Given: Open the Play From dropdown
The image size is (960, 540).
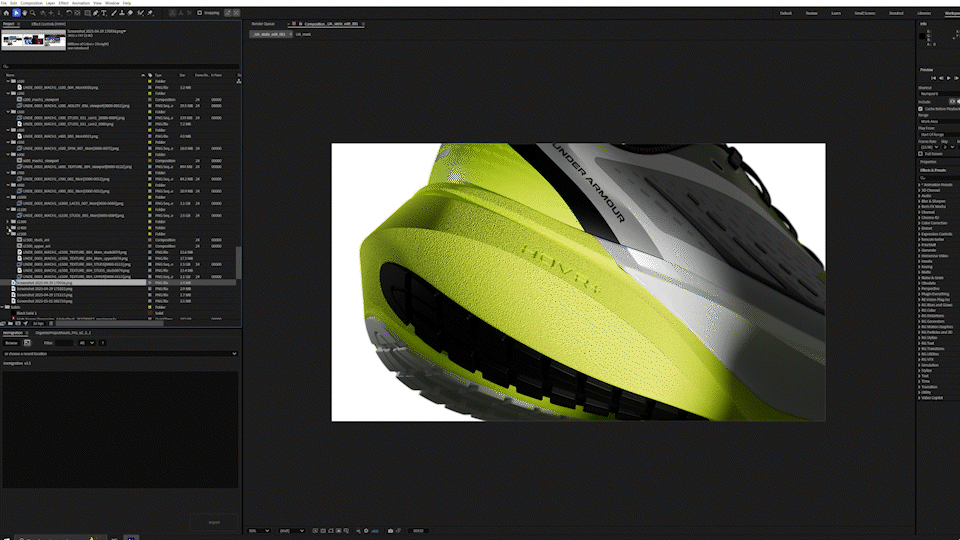Looking at the screenshot, I should point(939,135).
